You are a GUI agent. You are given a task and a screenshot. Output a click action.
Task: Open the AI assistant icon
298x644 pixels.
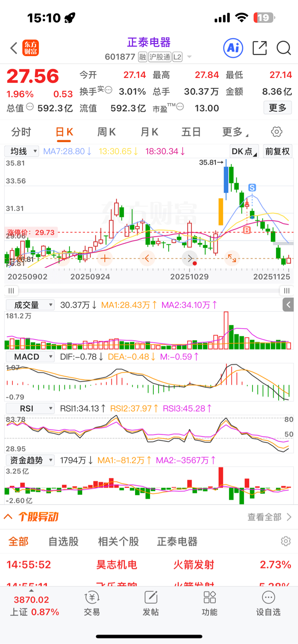[x=233, y=48]
